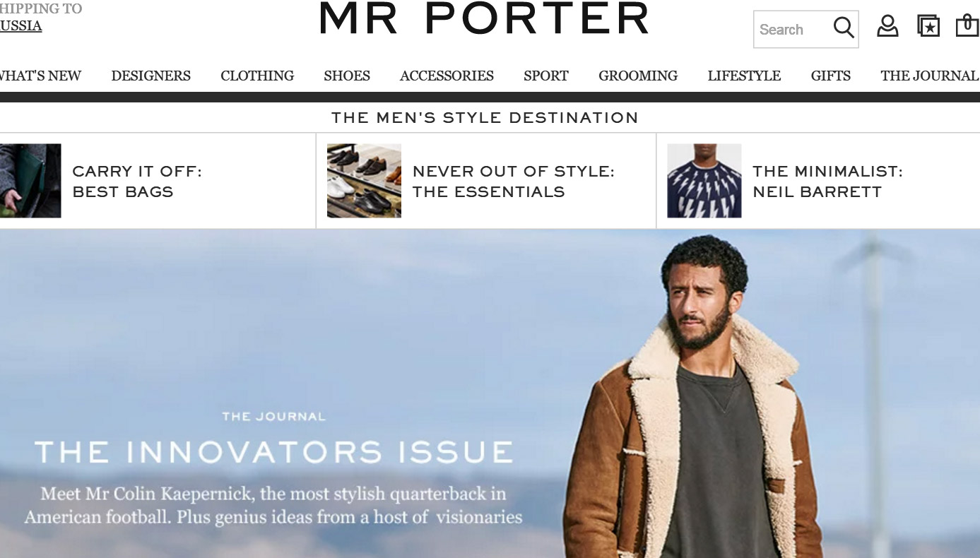This screenshot has height=558, width=980.
Task: Open the Shoes menu
Action: click(x=347, y=76)
